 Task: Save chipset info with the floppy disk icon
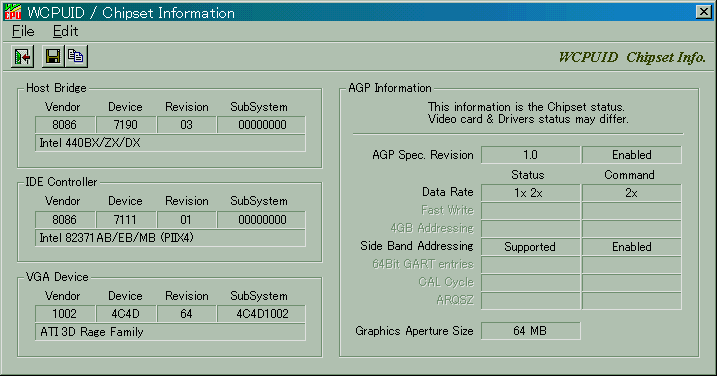53,57
